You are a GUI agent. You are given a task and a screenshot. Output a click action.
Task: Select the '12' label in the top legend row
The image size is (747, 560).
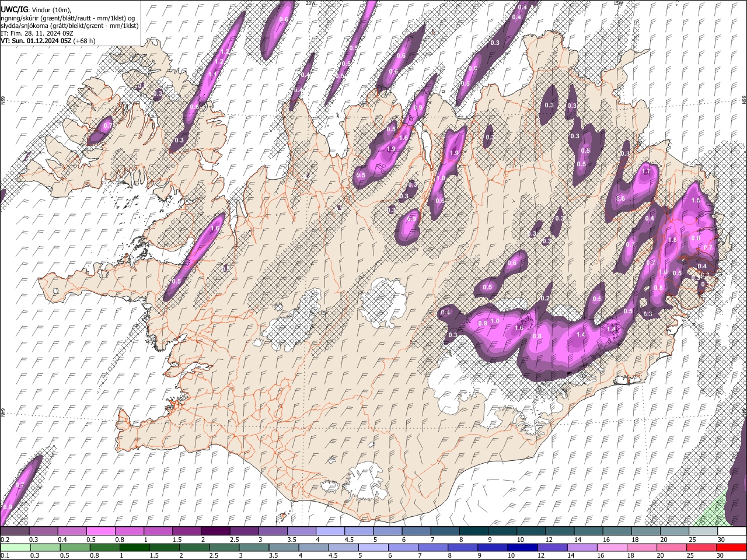click(549, 540)
